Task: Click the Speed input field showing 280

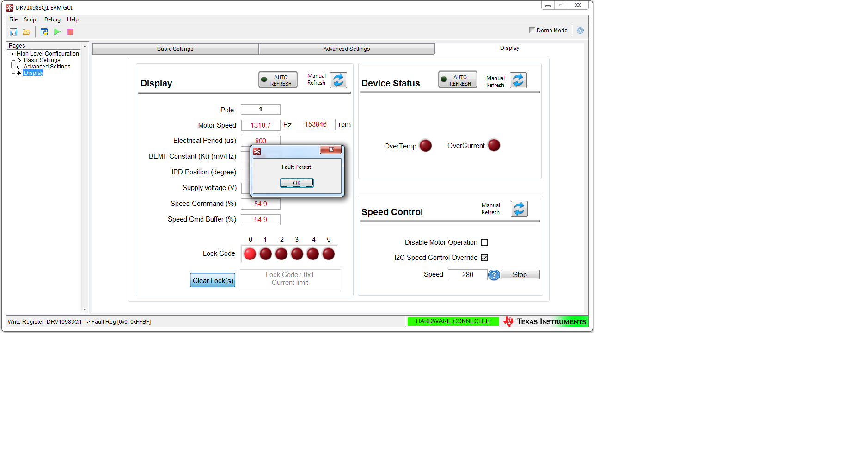Action: (468, 275)
